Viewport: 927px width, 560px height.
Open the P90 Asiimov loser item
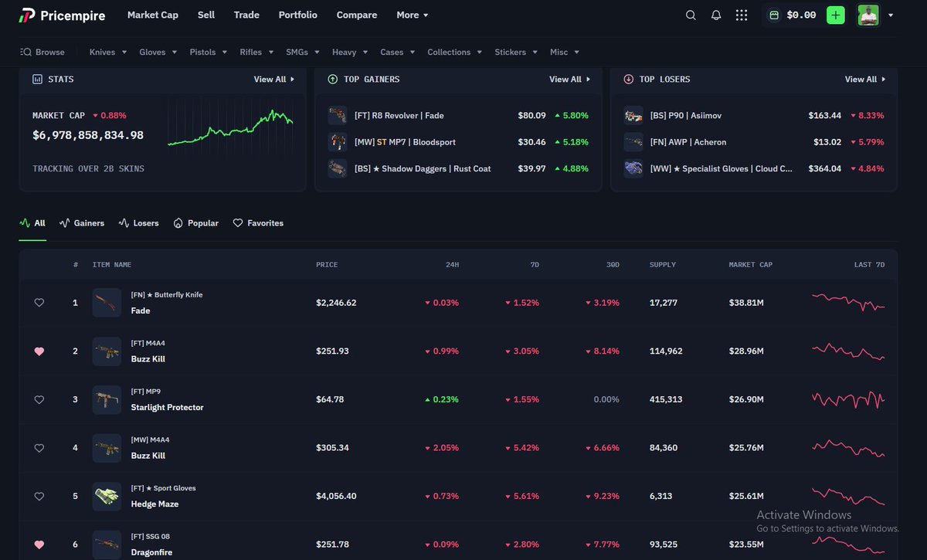(754, 116)
